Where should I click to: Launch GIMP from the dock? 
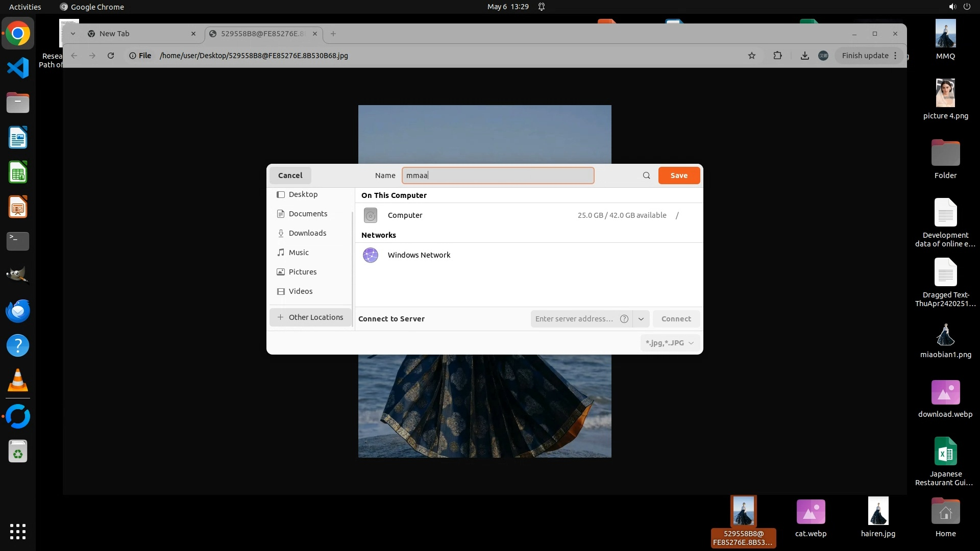(18, 275)
